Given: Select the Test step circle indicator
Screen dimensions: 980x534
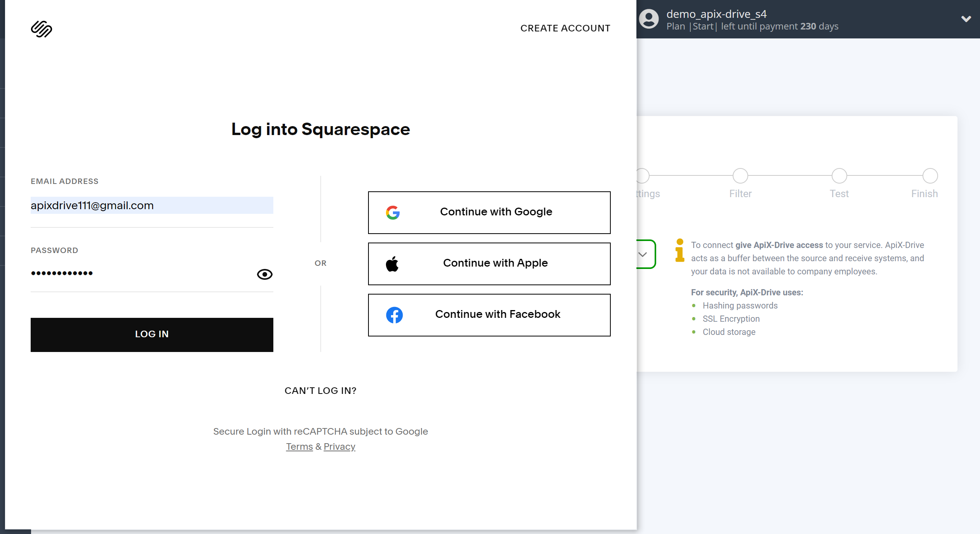Looking at the screenshot, I should click(x=839, y=175).
